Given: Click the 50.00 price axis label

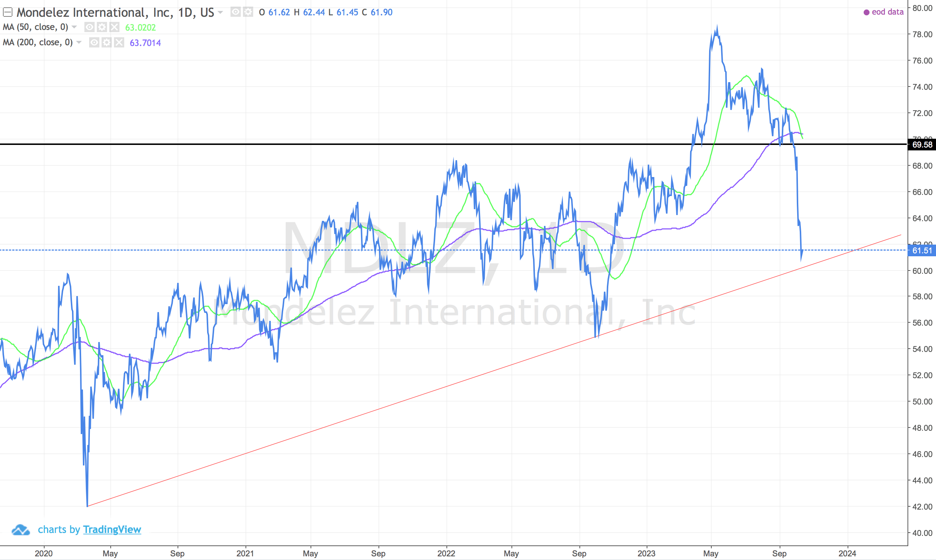Looking at the screenshot, I should (x=922, y=402).
